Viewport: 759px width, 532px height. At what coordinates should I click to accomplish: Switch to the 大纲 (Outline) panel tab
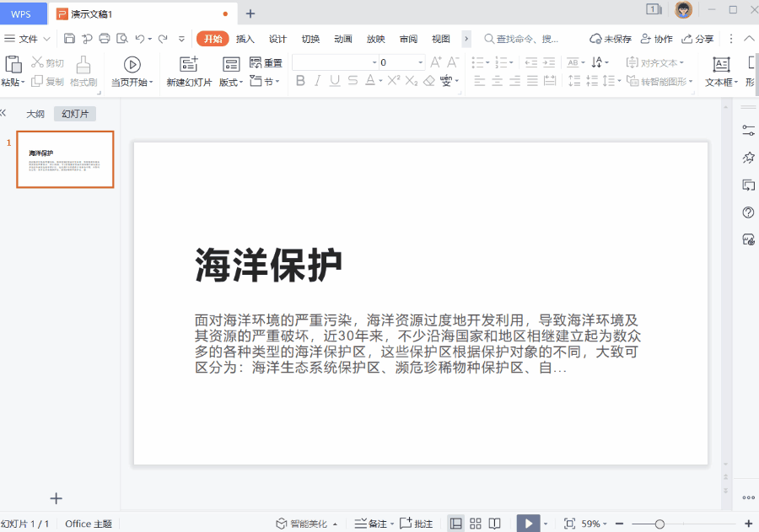(35, 114)
